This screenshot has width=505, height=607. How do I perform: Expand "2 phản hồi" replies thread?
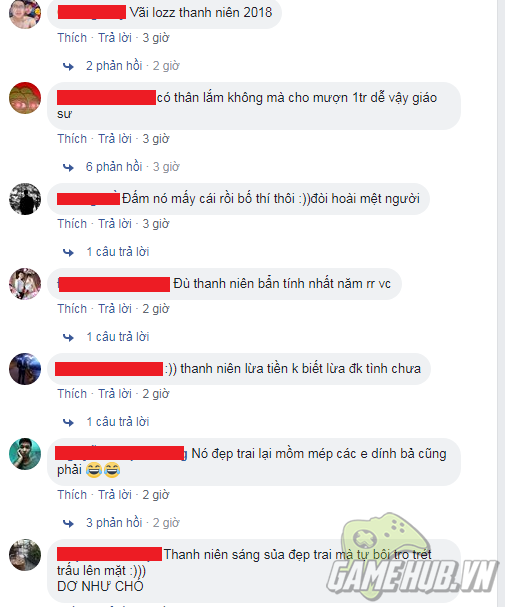(114, 66)
